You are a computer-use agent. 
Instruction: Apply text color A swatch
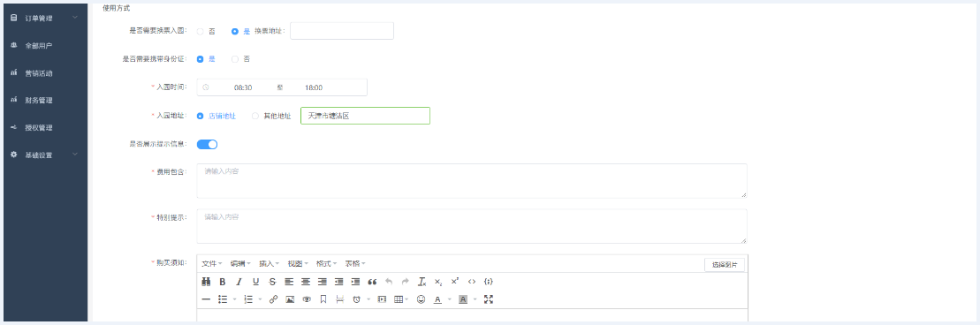coord(437,299)
